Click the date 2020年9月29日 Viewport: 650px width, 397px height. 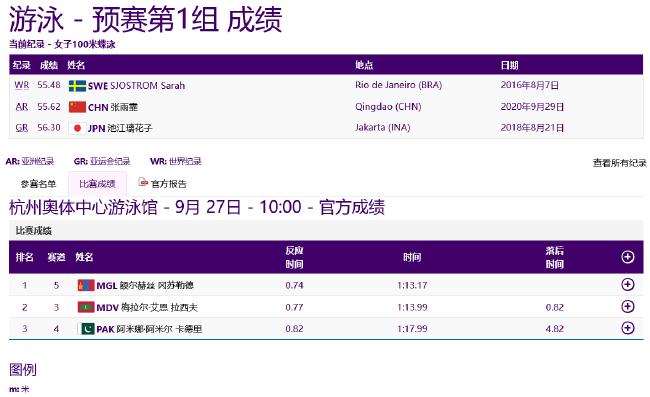click(x=532, y=107)
